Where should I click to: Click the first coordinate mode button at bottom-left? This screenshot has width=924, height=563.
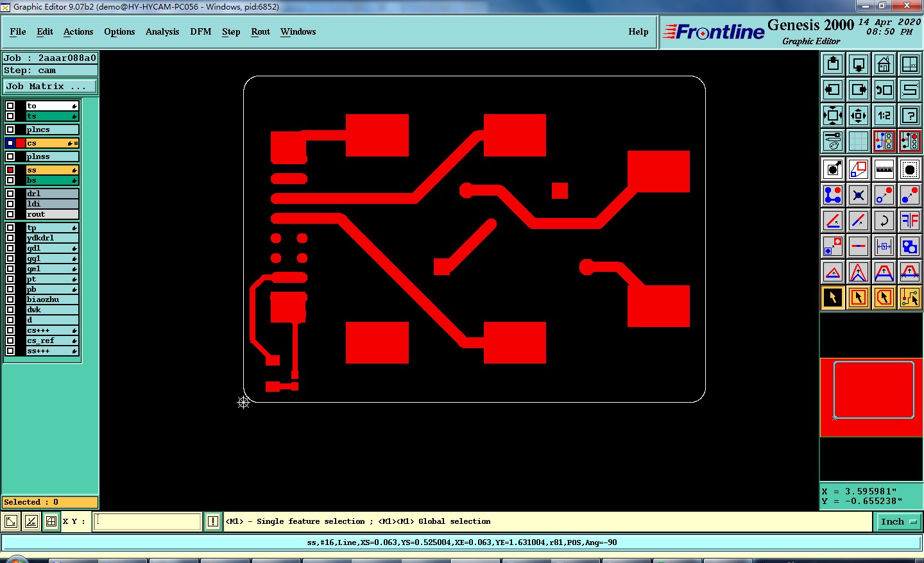[11, 521]
